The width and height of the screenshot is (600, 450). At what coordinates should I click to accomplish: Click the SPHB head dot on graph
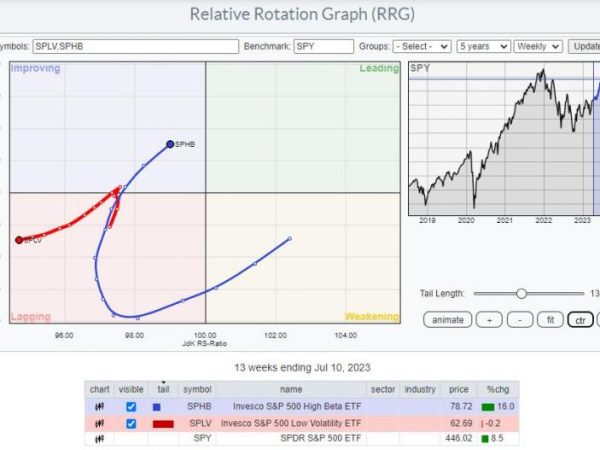(170, 144)
